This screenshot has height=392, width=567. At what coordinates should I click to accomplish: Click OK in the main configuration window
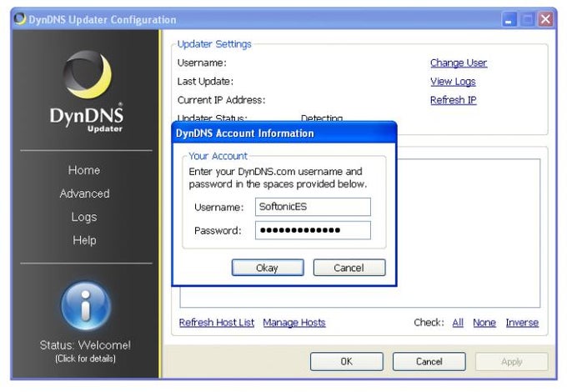coord(346,362)
